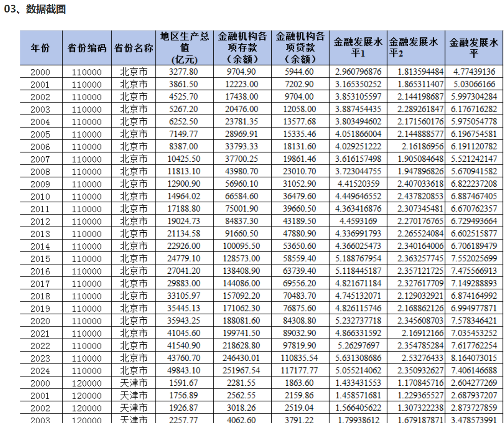Image resolution: width=504 pixels, height=423 pixels.
Task: Click value 1.229365527
Action: tap(420, 395)
